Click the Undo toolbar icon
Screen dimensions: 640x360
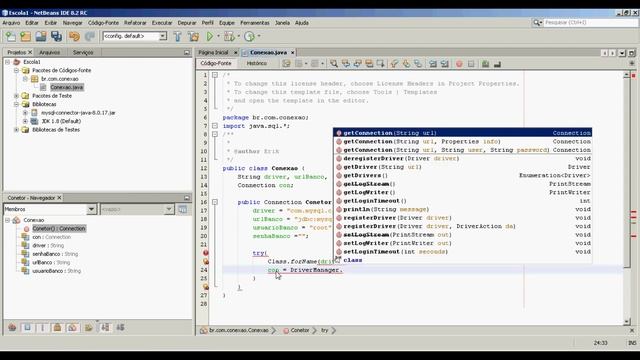[74, 36]
